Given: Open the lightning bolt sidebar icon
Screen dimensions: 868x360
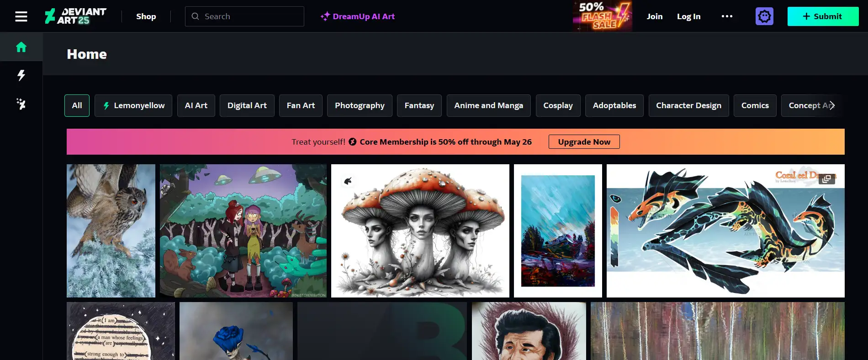Looking at the screenshot, I should pyautogui.click(x=21, y=75).
